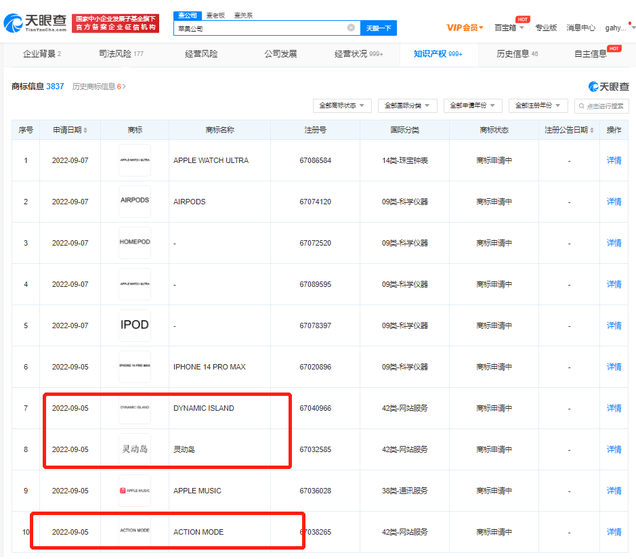Switch to the 知识产权 tab
The width and height of the screenshot is (636, 559).
(438, 54)
